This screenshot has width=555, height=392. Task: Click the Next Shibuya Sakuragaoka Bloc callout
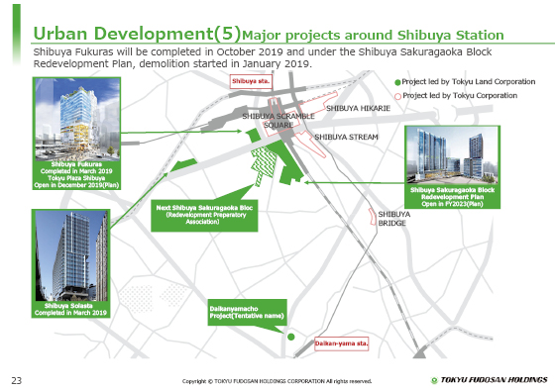(204, 216)
